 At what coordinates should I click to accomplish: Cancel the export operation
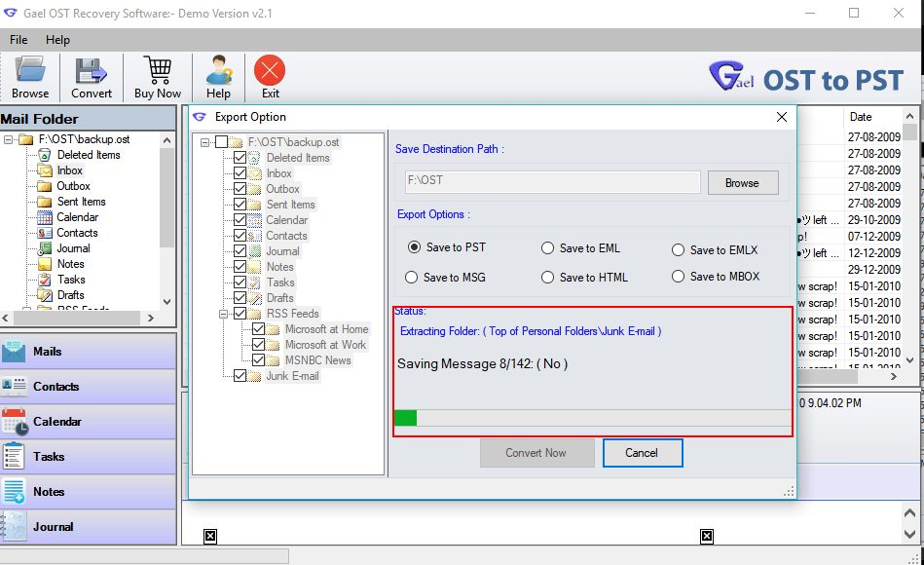pyautogui.click(x=643, y=453)
